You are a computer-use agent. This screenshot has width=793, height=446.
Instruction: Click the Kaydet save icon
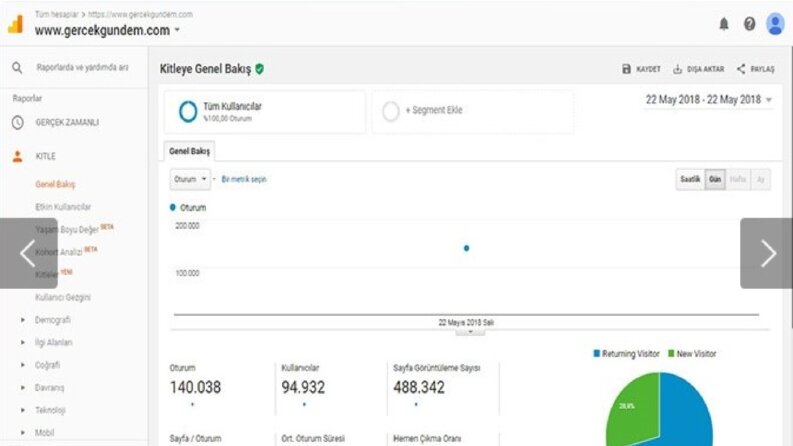pos(626,69)
